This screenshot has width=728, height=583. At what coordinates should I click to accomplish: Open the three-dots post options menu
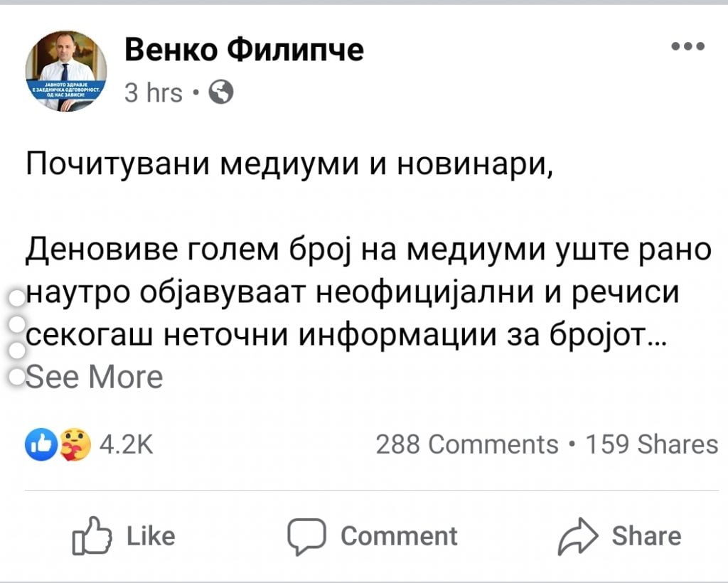pos(687,47)
